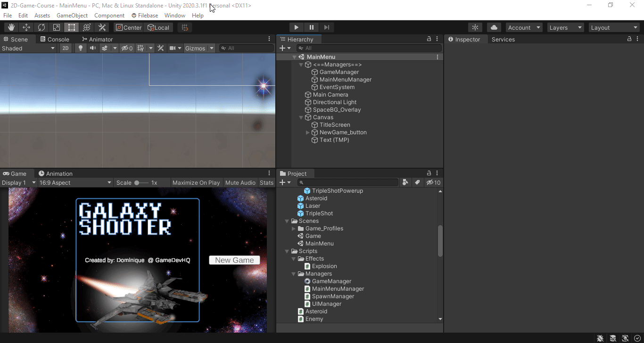Toggle Scene view audio
The width and height of the screenshot is (644, 343).
point(93,48)
